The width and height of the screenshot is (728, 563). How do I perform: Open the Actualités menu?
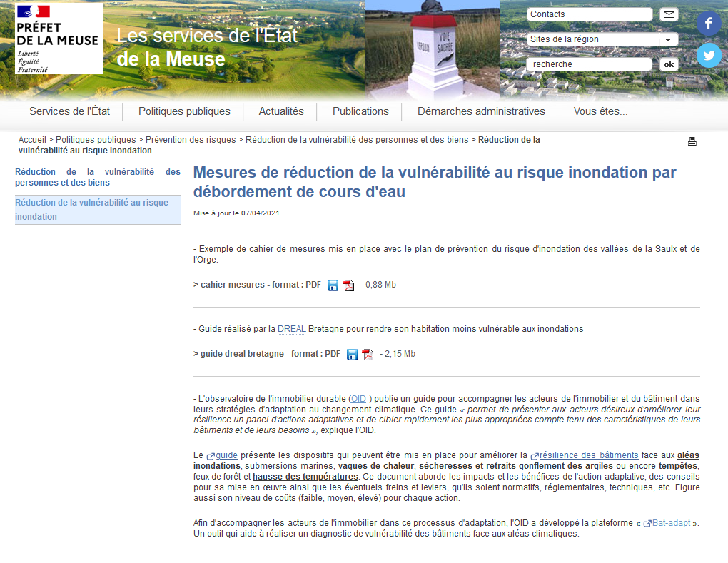[281, 111]
